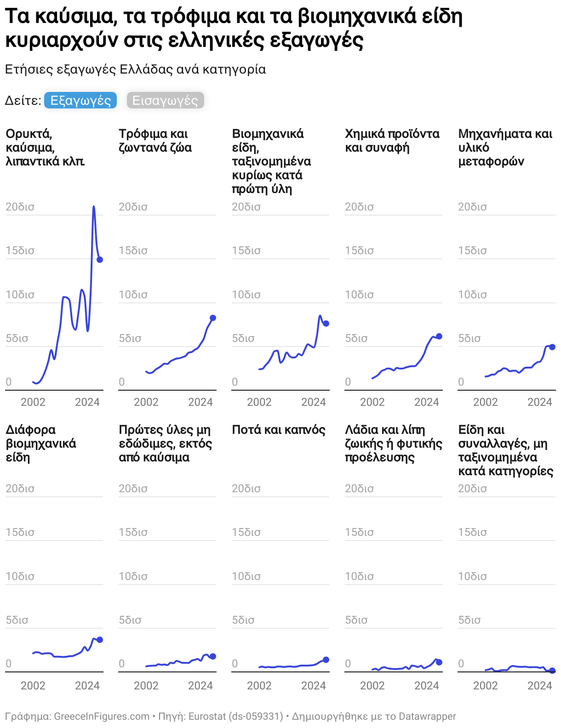Viewport: 561px width, 728px height.
Task: Click the Χημικά προϊόντα και συναφή panel title
Action: coord(392,141)
